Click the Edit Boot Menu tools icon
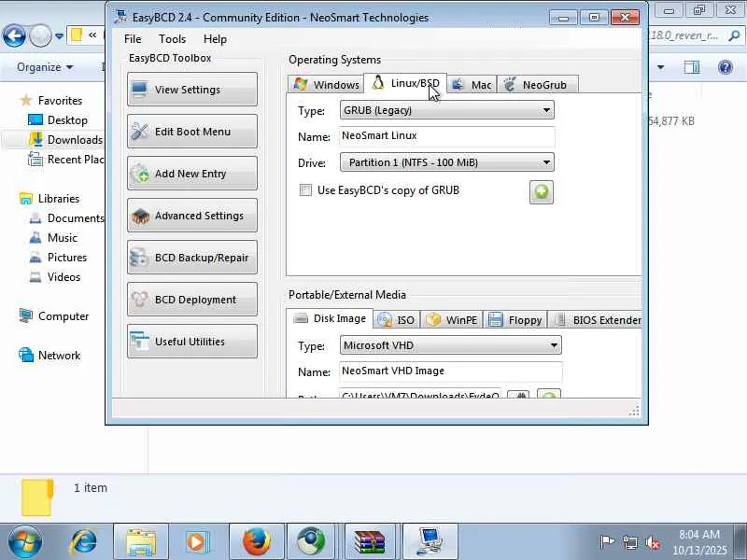Screen dimensions: 747x560 point(139,132)
